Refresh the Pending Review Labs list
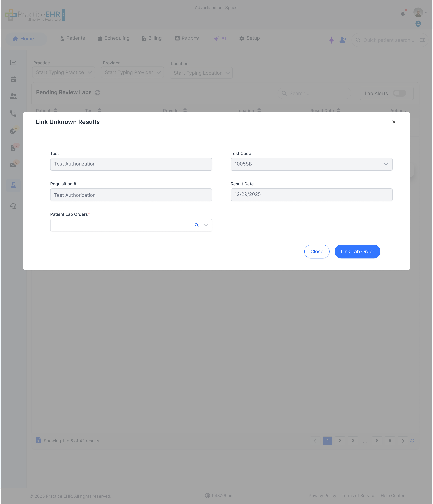Image resolution: width=433 pixels, height=504 pixels. [x=97, y=93]
